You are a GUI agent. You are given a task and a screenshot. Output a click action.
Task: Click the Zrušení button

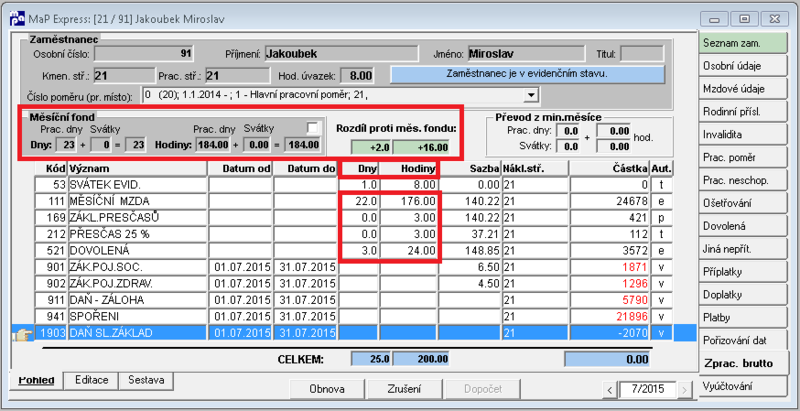coord(405,389)
